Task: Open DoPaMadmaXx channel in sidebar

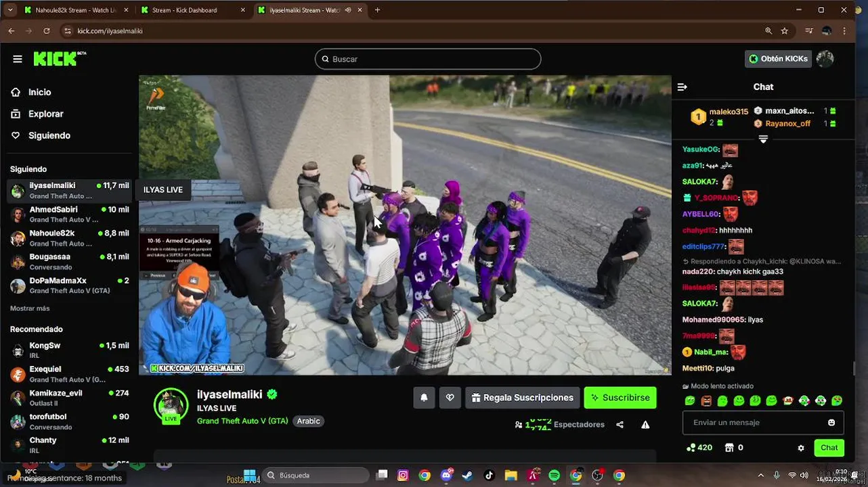Action: (x=69, y=285)
